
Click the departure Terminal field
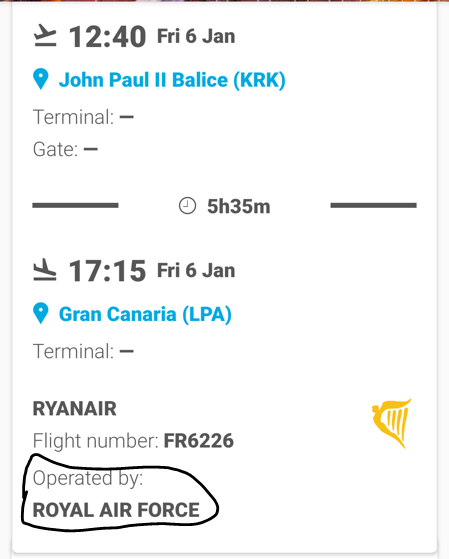(83, 117)
